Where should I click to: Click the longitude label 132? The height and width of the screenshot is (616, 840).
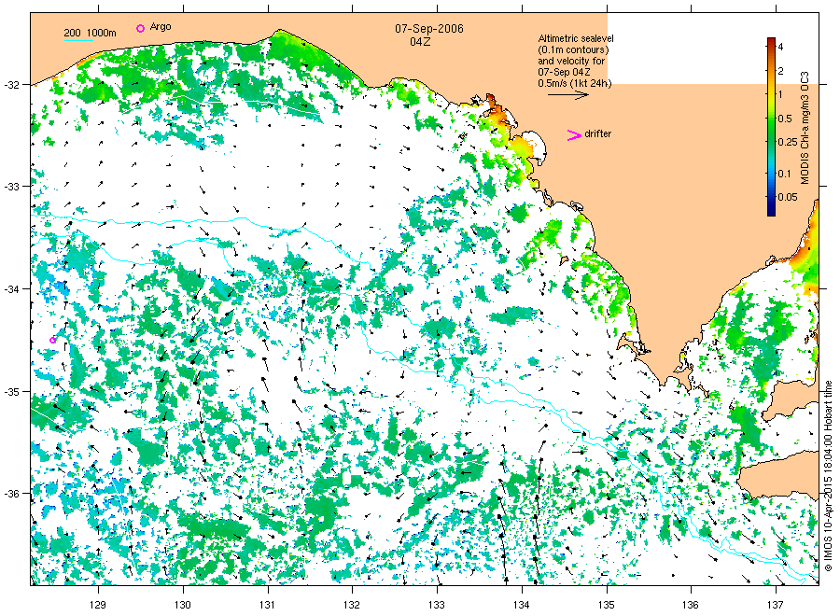tap(352, 606)
